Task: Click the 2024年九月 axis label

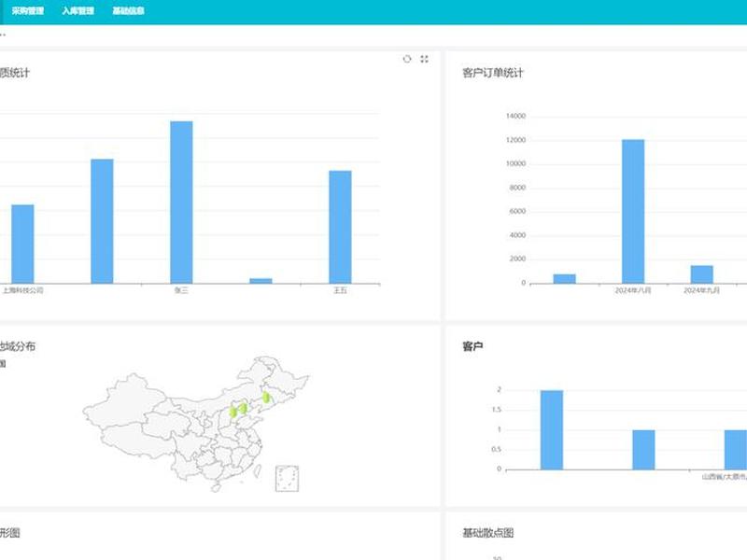Action: pyautogui.click(x=702, y=290)
